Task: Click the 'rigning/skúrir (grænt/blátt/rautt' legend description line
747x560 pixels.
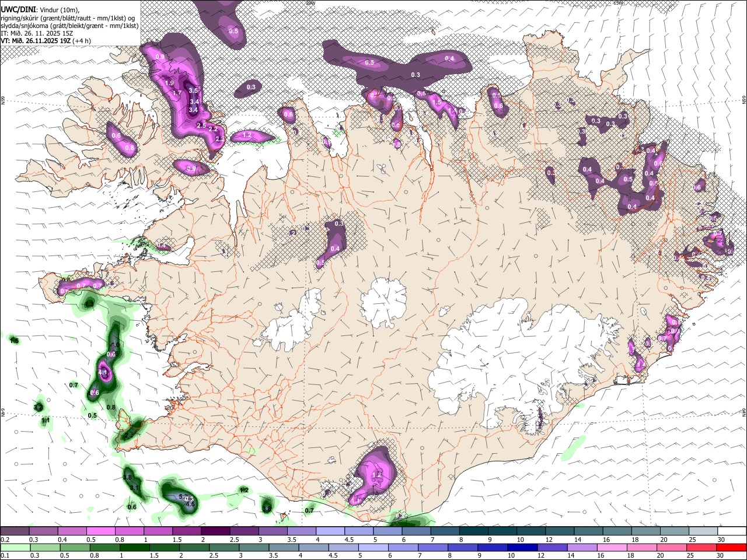Action: [68, 18]
